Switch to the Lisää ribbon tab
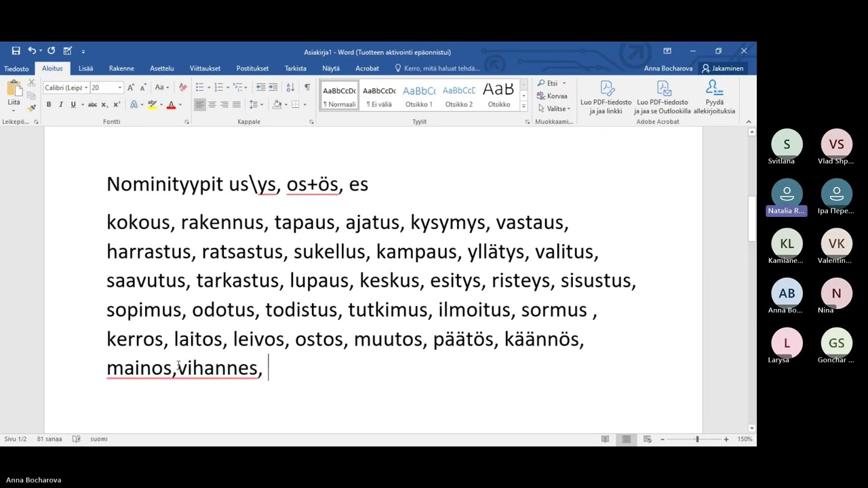 (85, 68)
